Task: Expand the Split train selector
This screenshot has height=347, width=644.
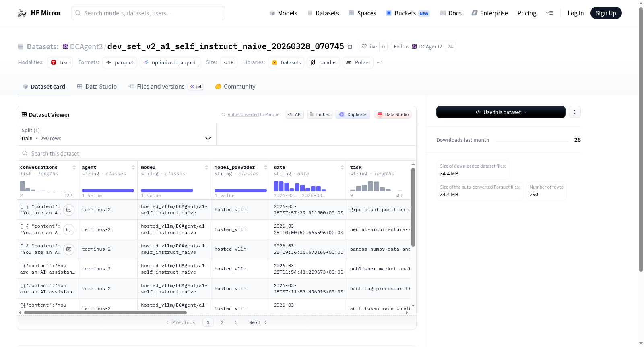Action: pyautogui.click(x=117, y=135)
